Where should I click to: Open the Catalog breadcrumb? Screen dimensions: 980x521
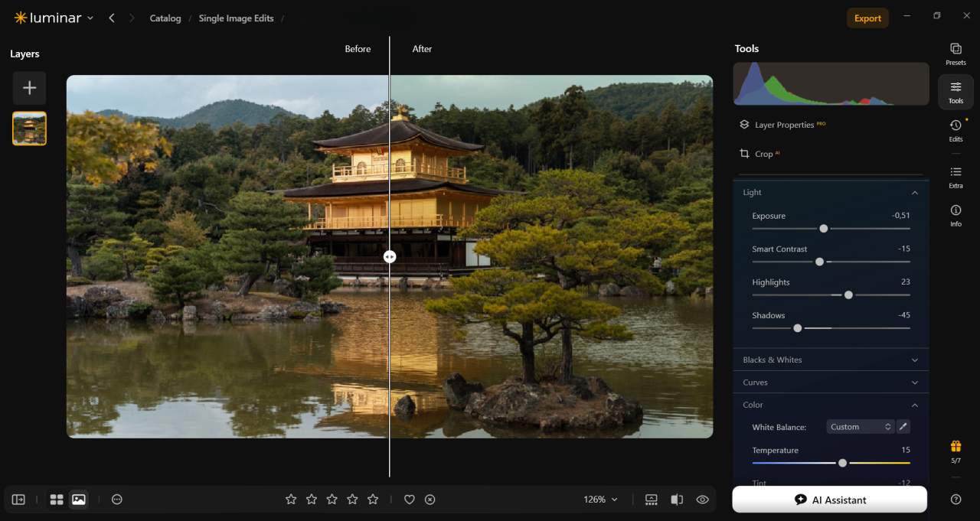coord(165,18)
